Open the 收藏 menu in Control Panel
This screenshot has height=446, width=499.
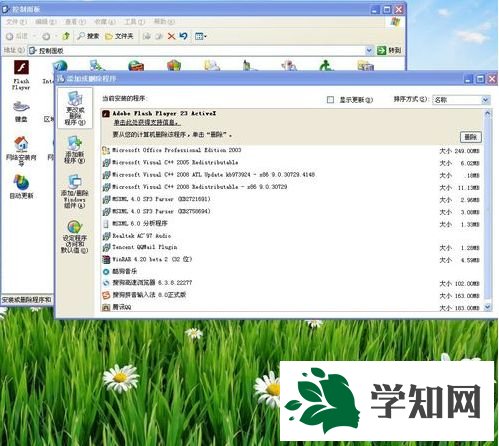(105, 22)
